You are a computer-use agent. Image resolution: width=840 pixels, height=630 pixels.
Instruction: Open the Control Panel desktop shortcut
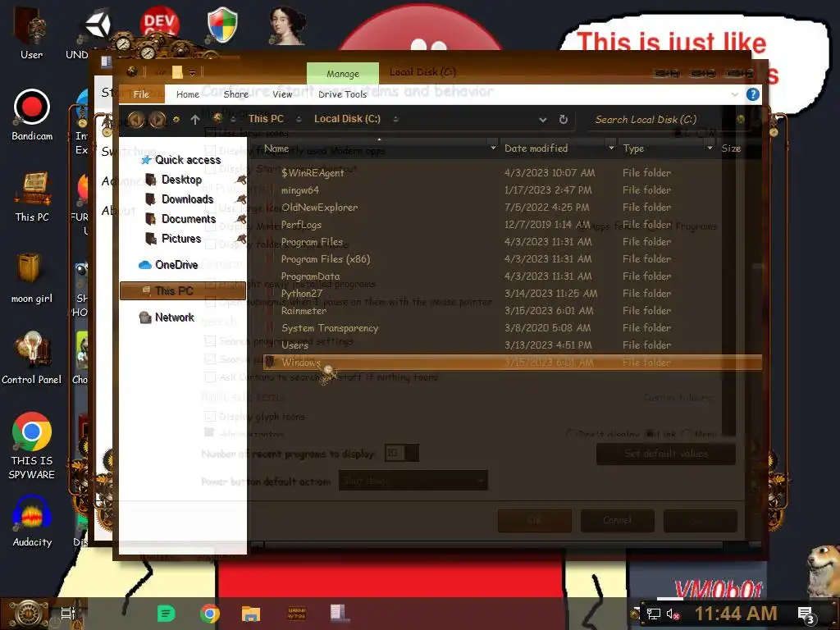pyautogui.click(x=32, y=358)
